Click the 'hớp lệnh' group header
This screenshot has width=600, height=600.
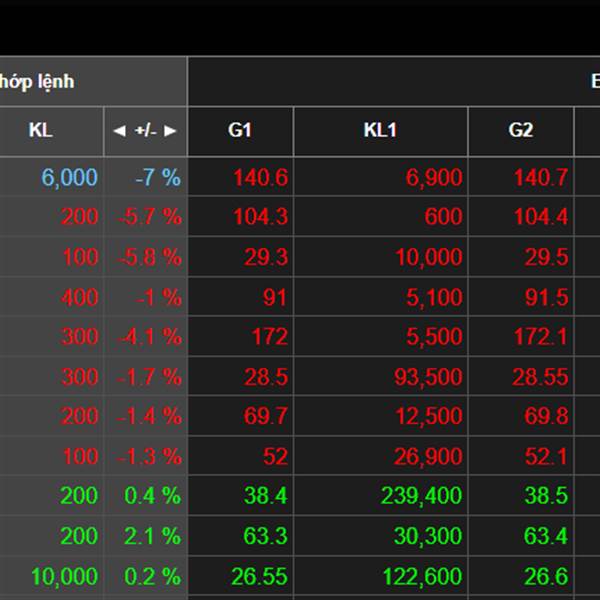[x=37, y=82]
